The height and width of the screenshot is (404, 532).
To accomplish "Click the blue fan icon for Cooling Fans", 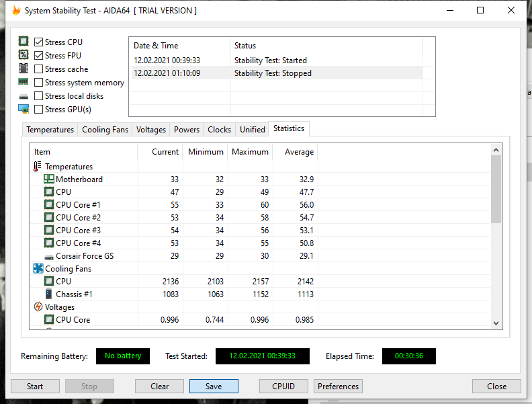I will [x=38, y=268].
